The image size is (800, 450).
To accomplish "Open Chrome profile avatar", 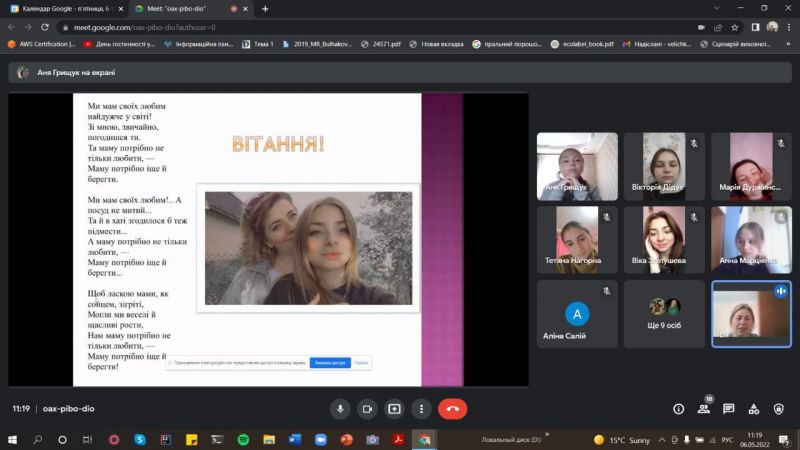I will [x=772, y=27].
